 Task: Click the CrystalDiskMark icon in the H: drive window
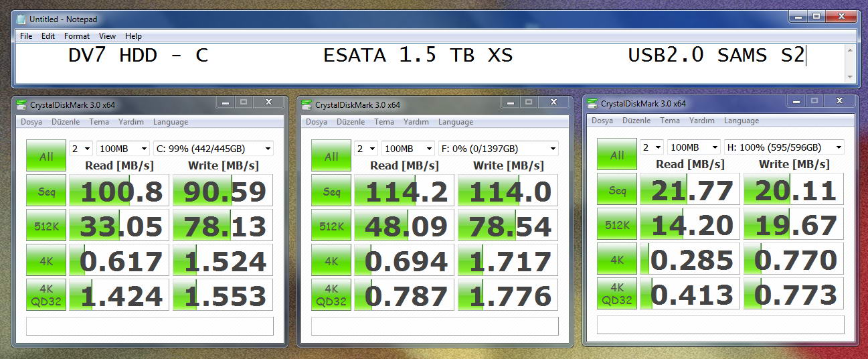tap(592, 104)
